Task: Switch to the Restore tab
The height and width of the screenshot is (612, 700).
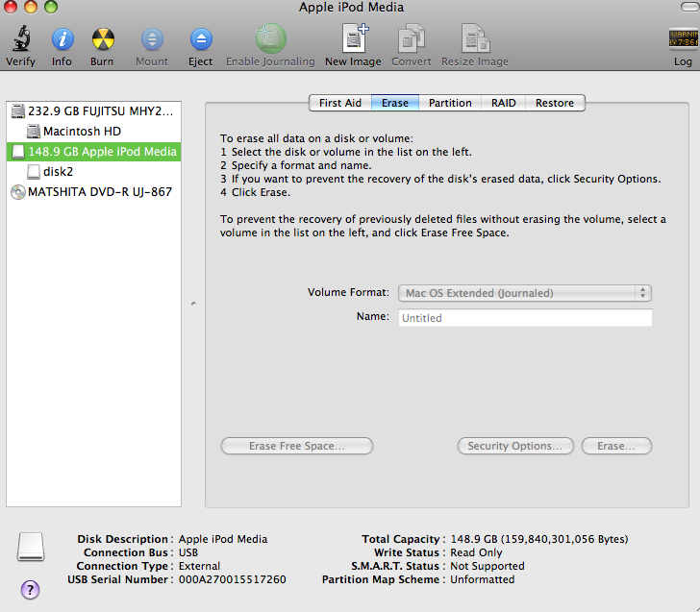Action: [x=555, y=103]
